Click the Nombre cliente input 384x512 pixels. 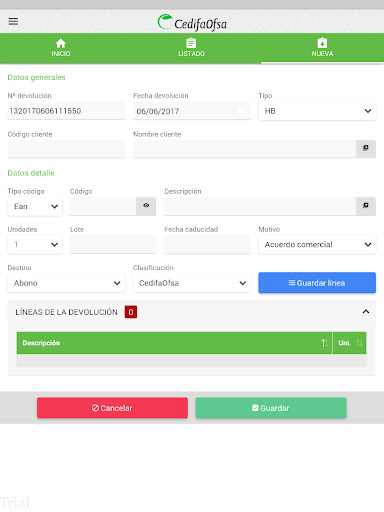[x=245, y=149]
